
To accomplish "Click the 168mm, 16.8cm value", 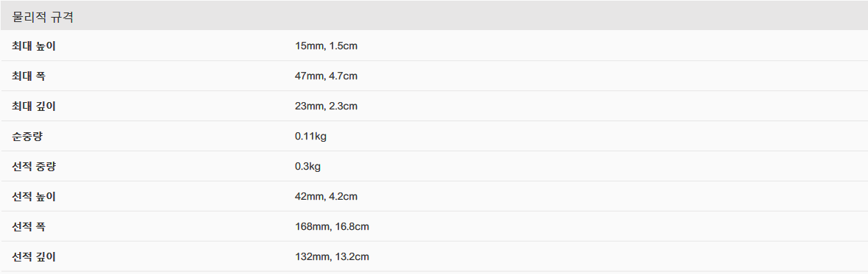I will coord(332,226).
